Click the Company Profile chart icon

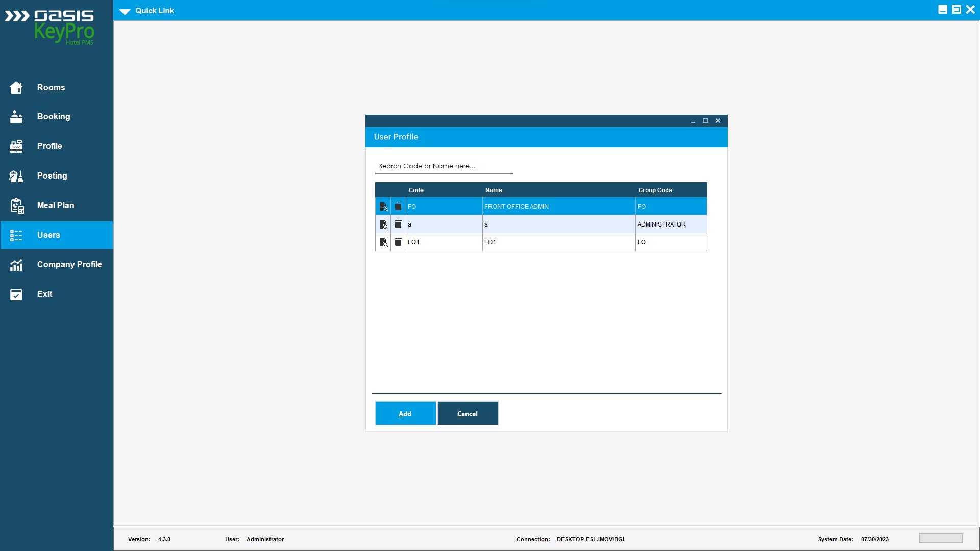(16, 265)
